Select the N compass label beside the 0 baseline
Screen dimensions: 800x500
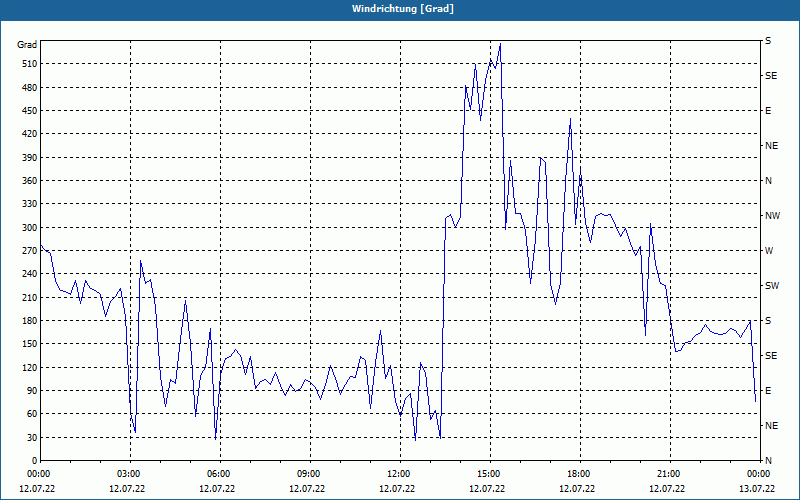[768, 461]
